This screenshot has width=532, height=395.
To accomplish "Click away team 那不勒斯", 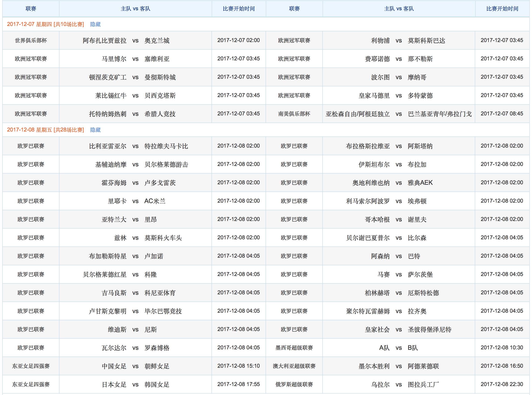I will pos(420,59).
